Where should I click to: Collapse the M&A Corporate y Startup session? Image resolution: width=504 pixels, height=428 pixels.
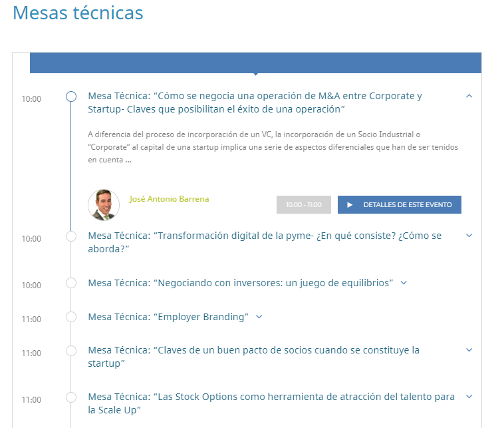(469, 96)
